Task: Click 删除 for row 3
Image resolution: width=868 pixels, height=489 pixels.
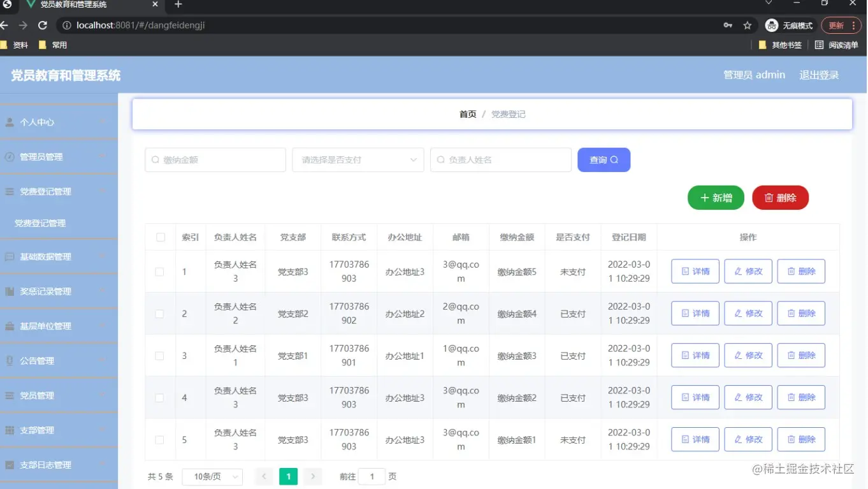Action: click(801, 356)
